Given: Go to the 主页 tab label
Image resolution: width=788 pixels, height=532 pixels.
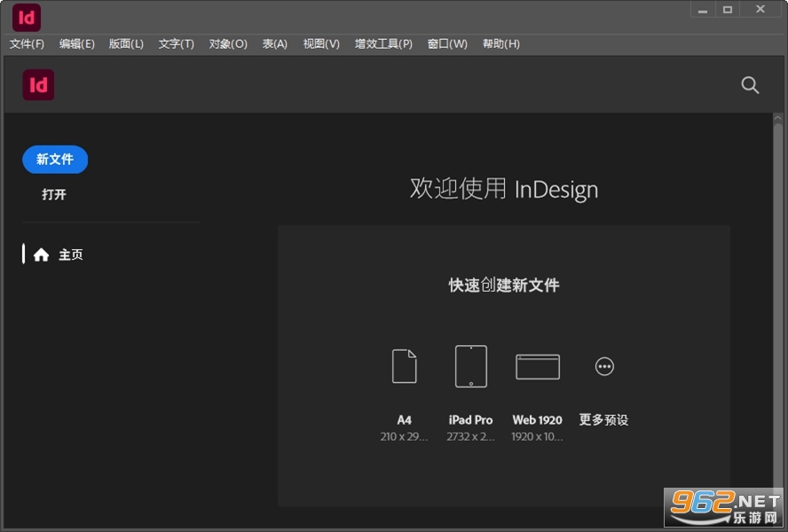Looking at the screenshot, I should [x=71, y=254].
